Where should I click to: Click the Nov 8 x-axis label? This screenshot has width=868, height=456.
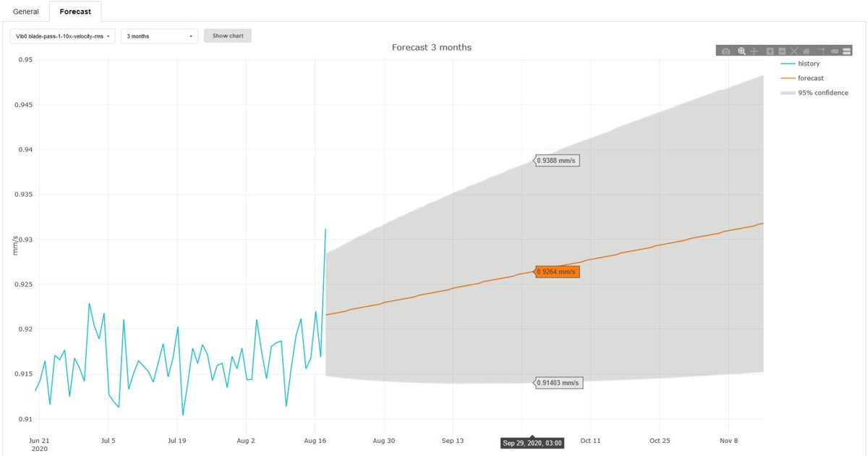coord(729,440)
